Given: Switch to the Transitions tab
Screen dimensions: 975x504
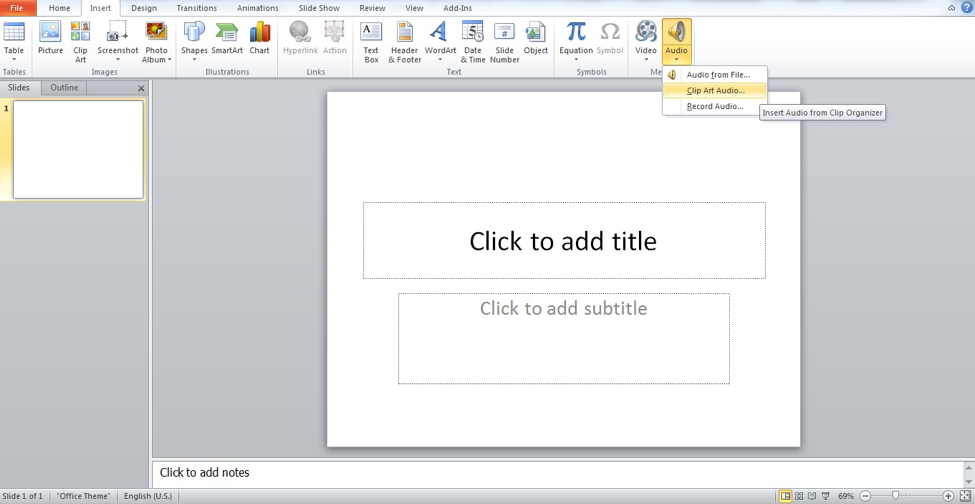Looking at the screenshot, I should click(196, 8).
